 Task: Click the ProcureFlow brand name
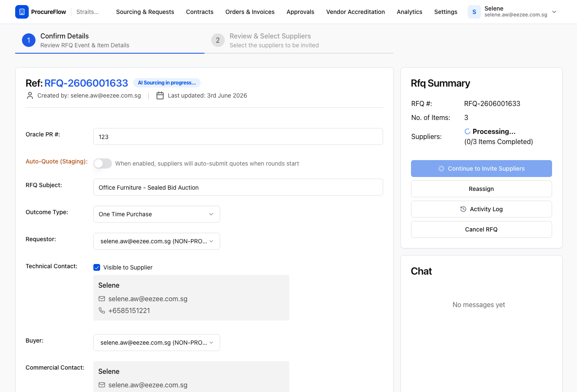click(49, 12)
